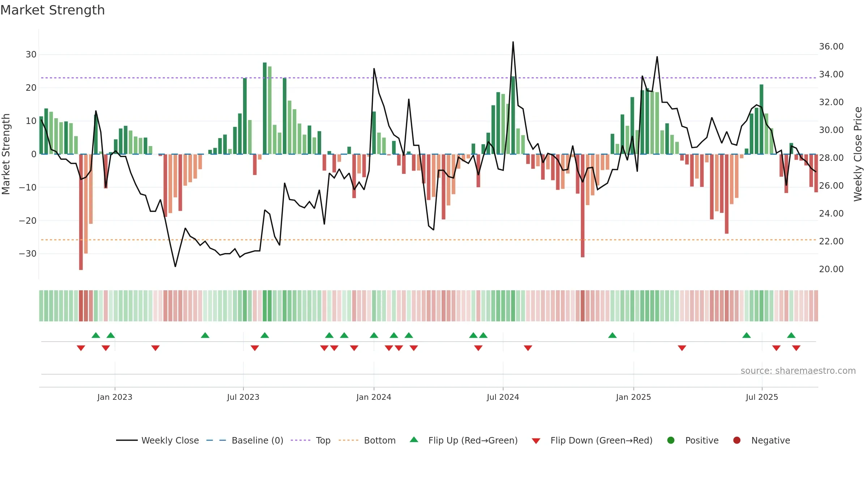This screenshot has height=488, width=868.
Task: Click the 20.00 price axis value
Action: (x=831, y=269)
